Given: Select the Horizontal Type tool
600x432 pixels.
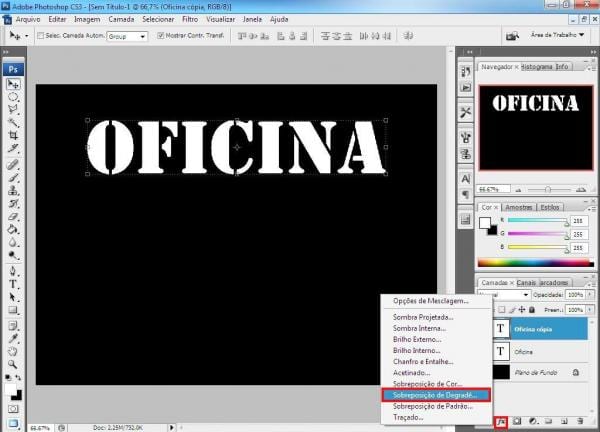Looking at the screenshot, I should [x=13, y=284].
